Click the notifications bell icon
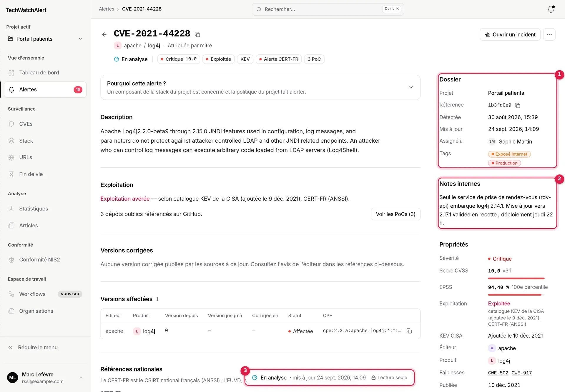 tap(551, 9)
